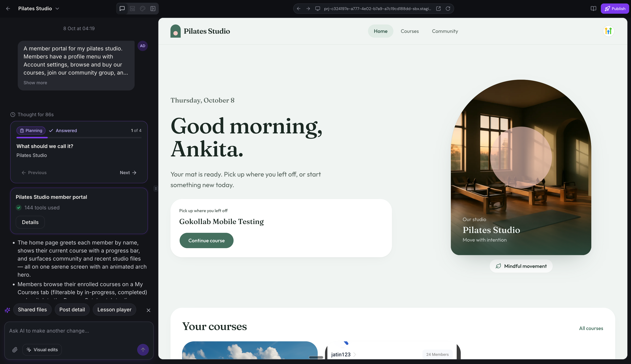Click the sparkle suggestions icon beside chips
The width and height of the screenshot is (631, 364).
tap(7, 310)
